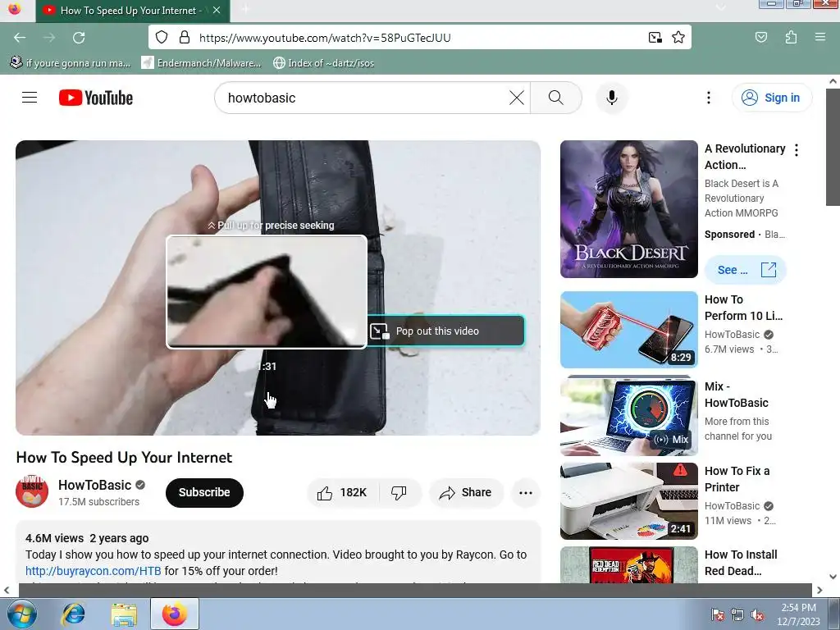Open the Black Desert sponsored thumbnail

tap(629, 209)
